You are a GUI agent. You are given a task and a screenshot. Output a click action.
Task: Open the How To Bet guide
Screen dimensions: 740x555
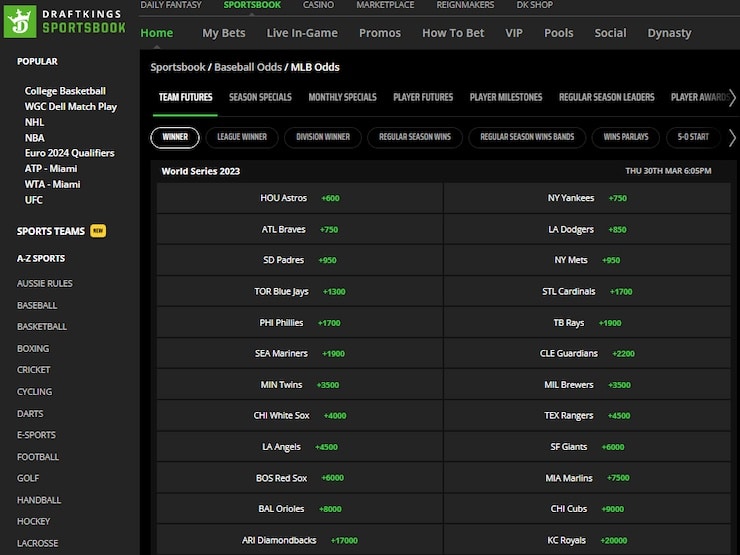click(453, 33)
